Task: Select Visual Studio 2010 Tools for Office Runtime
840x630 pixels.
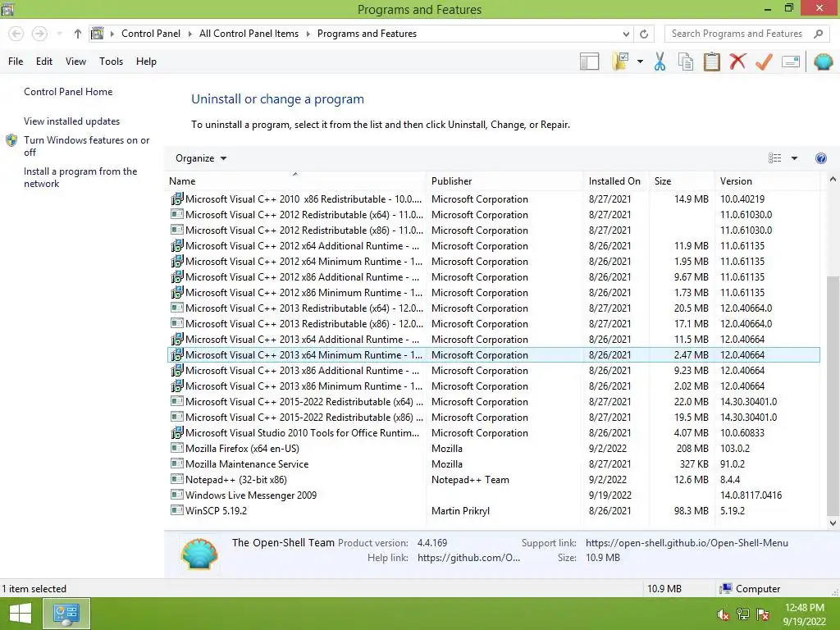Action: tap(493, 433)
